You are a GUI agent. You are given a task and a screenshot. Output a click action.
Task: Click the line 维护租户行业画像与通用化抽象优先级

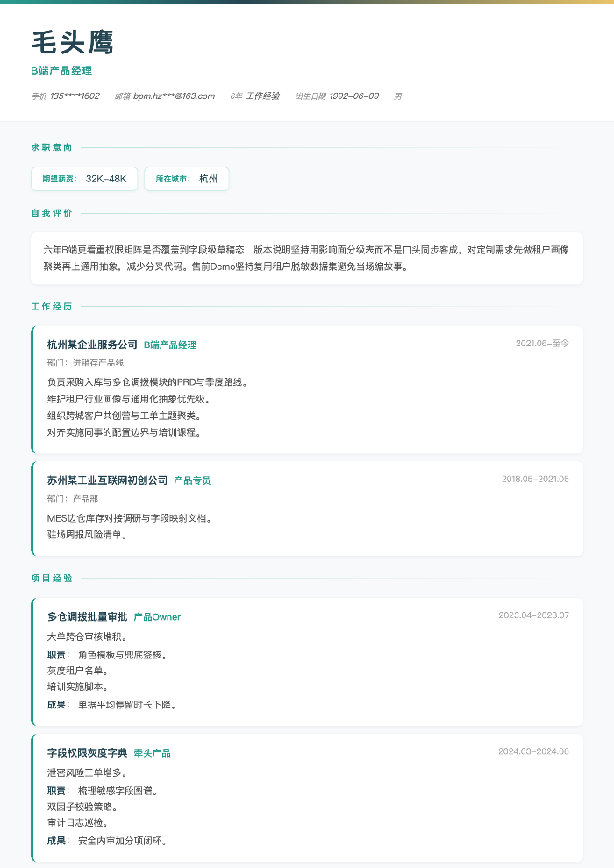(x=128, y=399)
